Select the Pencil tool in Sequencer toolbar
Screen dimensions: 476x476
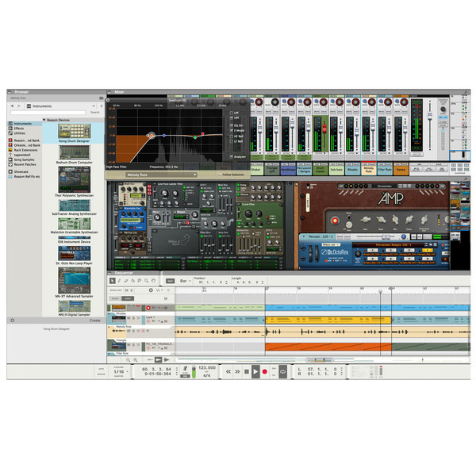(x=119, y=281)
